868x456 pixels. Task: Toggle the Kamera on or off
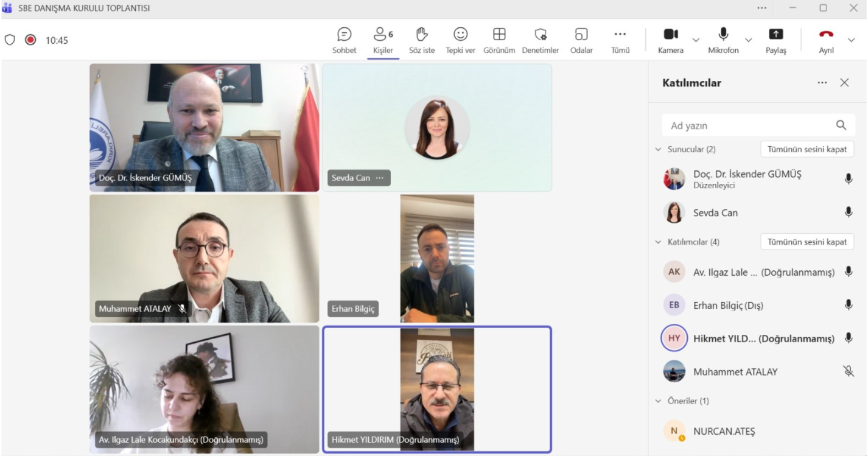670,40
